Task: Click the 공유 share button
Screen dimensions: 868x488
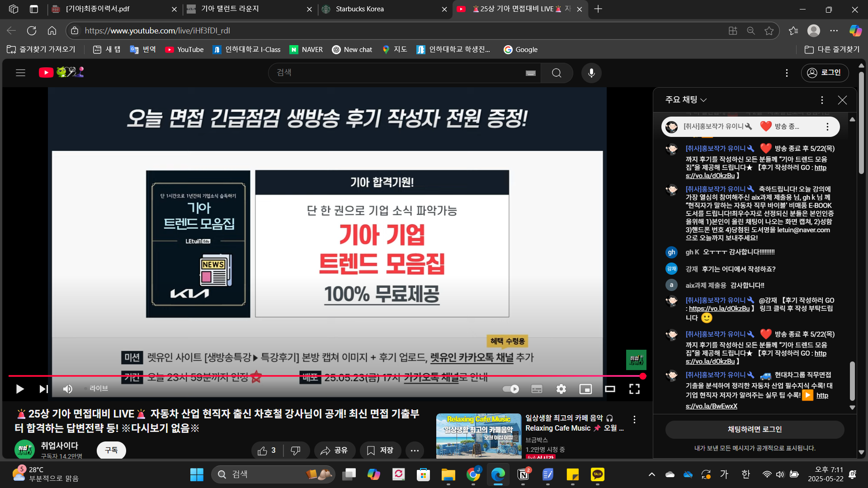Action: (334, 450)
